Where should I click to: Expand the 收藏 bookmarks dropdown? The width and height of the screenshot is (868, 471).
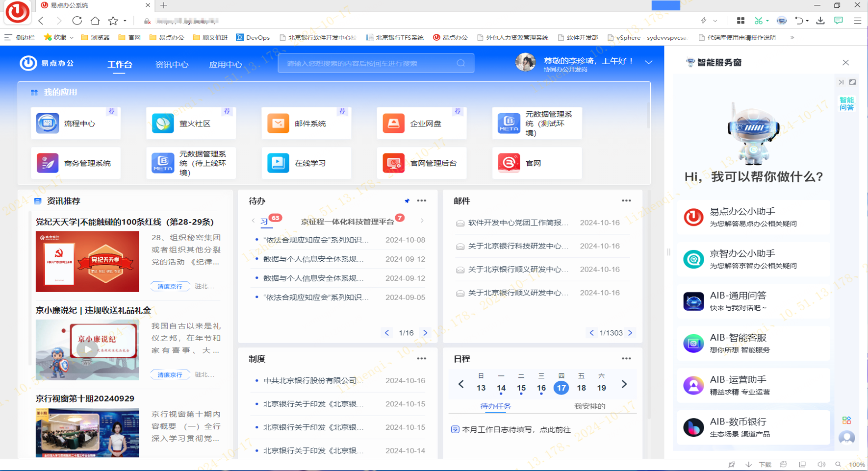(72, 37)
